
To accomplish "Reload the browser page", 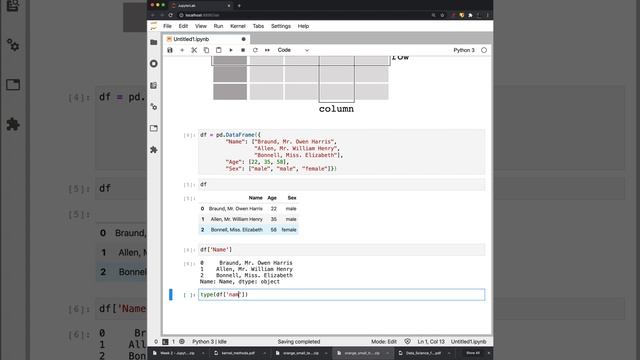I will click(171, 15).
